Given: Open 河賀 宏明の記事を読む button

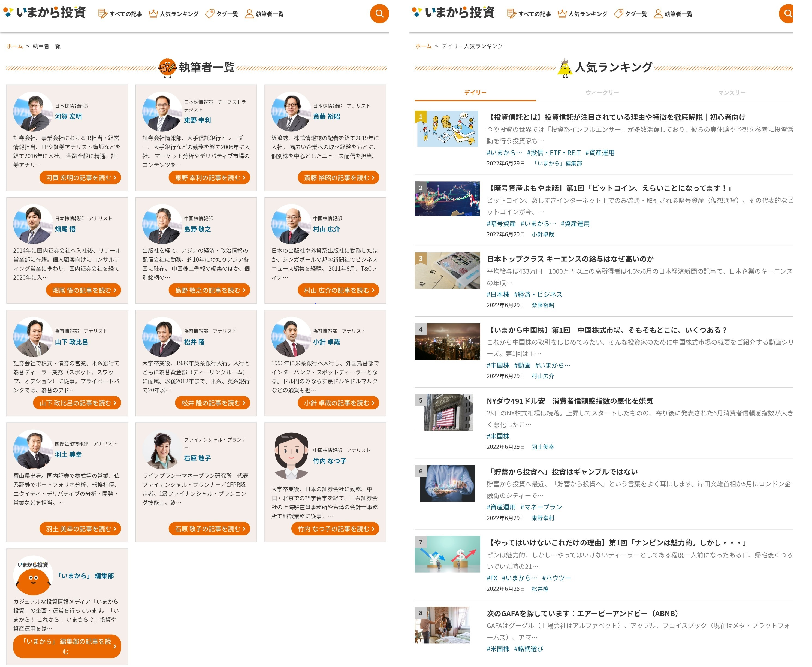Looking at the screenshot, I should [x=80, y=177].
